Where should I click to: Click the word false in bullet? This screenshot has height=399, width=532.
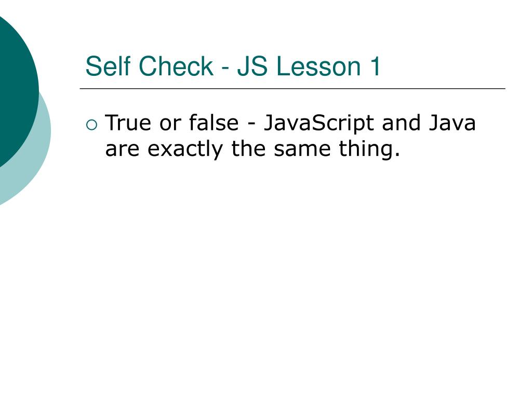(214, 123)
